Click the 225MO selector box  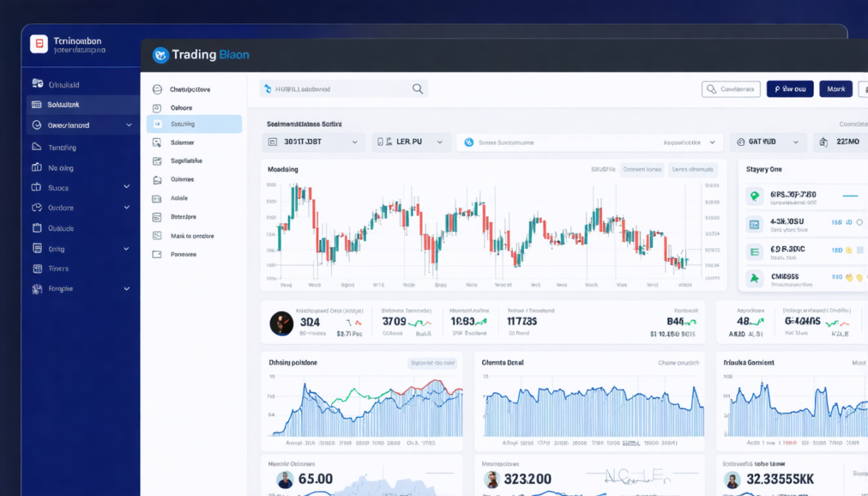(841, 142)
